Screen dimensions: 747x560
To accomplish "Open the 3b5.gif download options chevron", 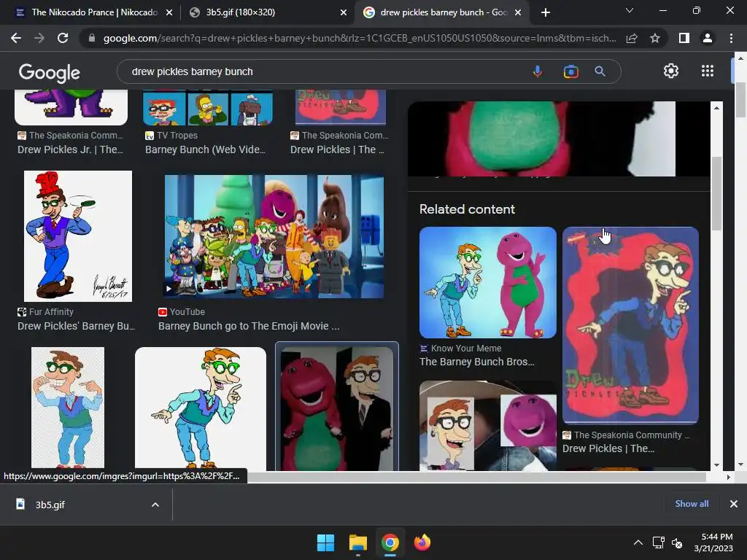I will [155, 505].
